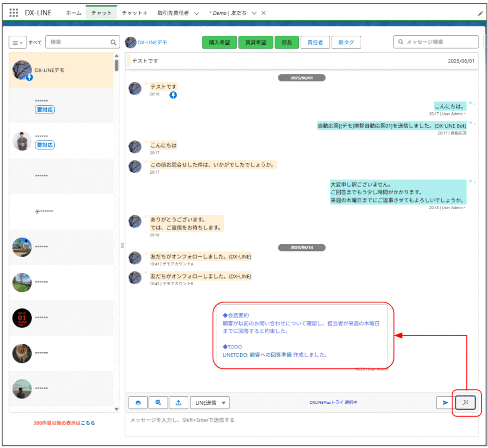The width and height of the screenshot is (488, 448).
Task: Toggle the 購入希望 tag
Action: point(219,42)
